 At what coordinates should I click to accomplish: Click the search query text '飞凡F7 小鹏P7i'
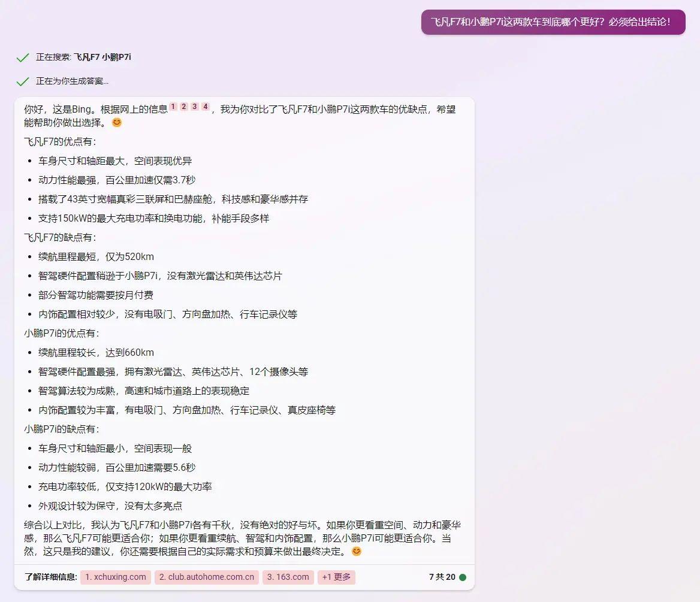(102, 58)
